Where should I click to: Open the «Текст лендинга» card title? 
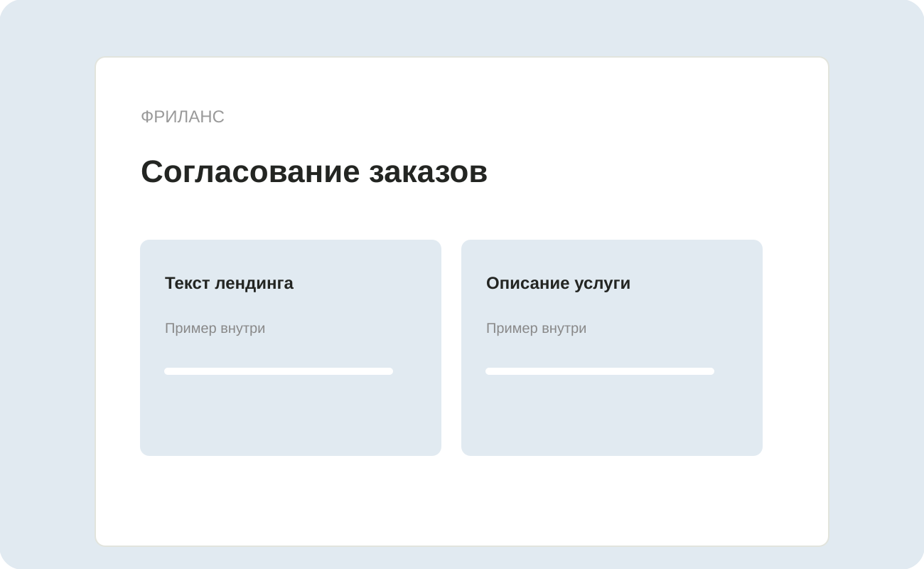pyautogui.click(x=229, y=283)
